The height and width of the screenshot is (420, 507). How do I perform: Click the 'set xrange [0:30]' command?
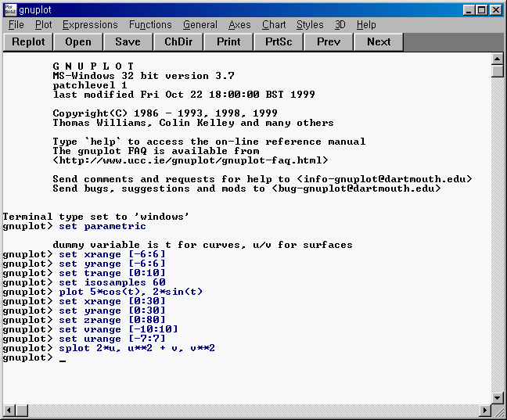(112, 301)
